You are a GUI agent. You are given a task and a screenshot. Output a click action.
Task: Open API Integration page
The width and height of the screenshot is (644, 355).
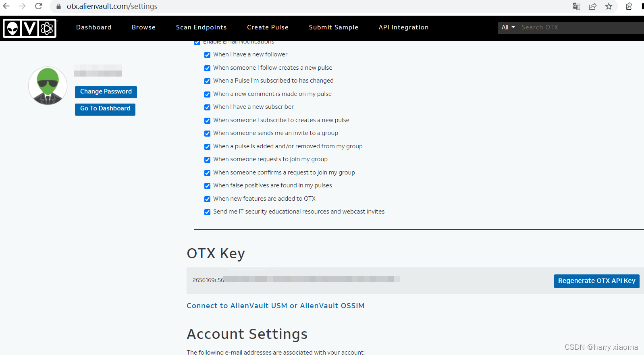[x=403, y=27]
